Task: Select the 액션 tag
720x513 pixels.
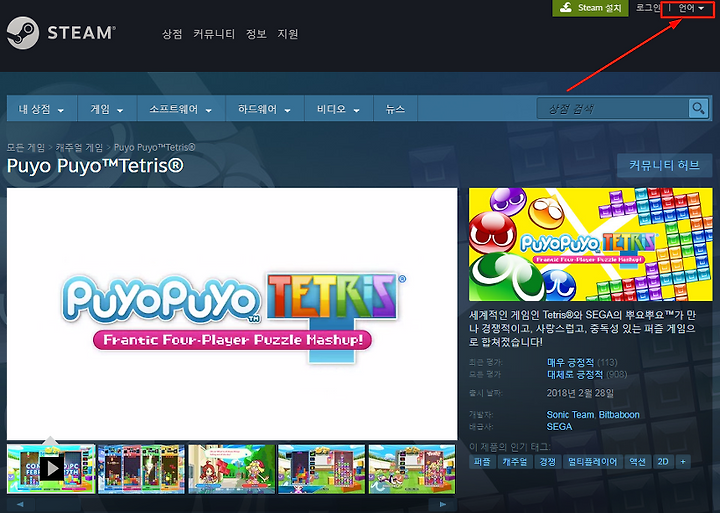Action: (x=637, y=462)
